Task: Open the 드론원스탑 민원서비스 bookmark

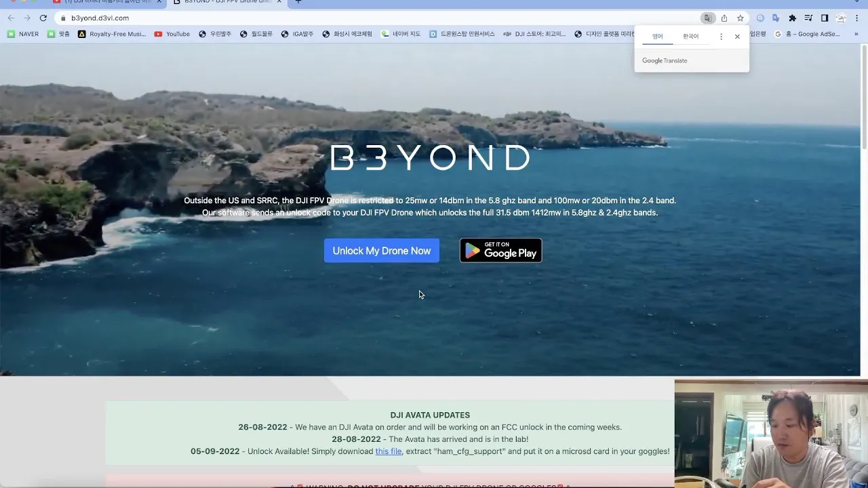Action: pyautogui.click(x=462, y=34)
